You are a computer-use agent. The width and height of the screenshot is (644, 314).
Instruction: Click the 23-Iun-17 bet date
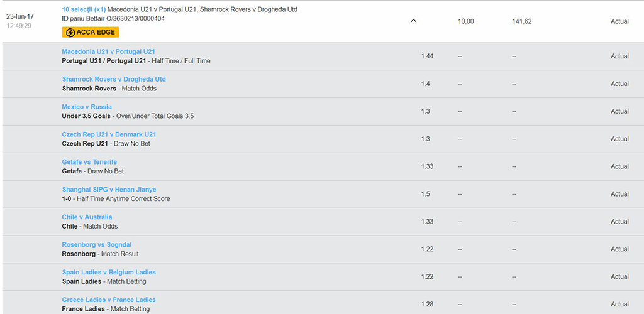(x=20, y=17)
